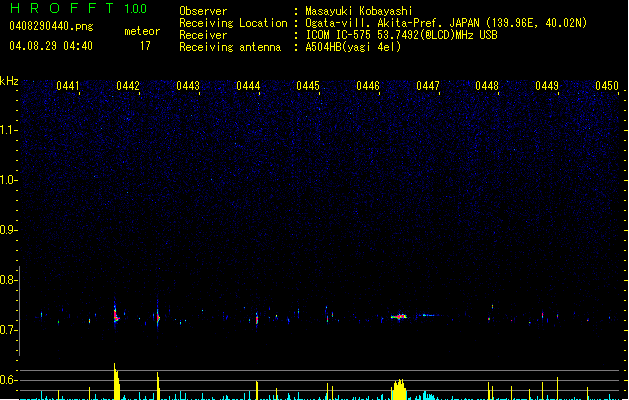Viewport: 629px width, 400px height.
Task: Click the wide yellow power burst before 0447
Action: coord(399,390)
